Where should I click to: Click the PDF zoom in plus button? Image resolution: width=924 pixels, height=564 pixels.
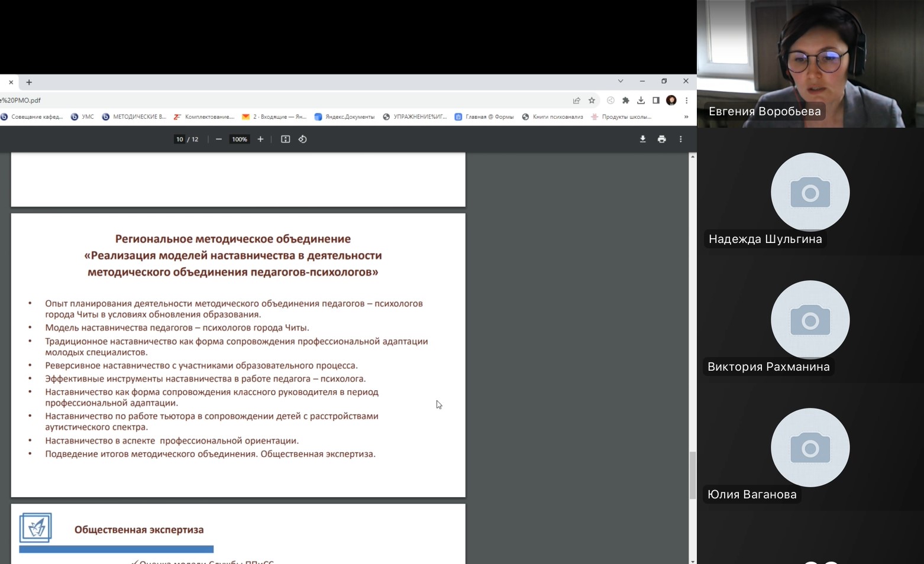[260, 140]
